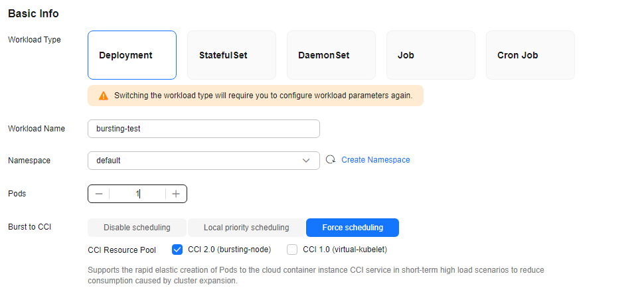Select Disable scheduling option

tap(137, 228)
